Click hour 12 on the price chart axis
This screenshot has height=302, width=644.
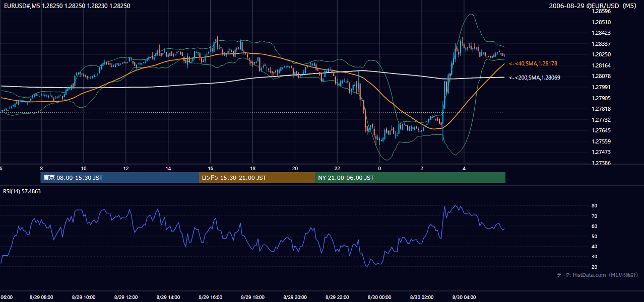126,168
